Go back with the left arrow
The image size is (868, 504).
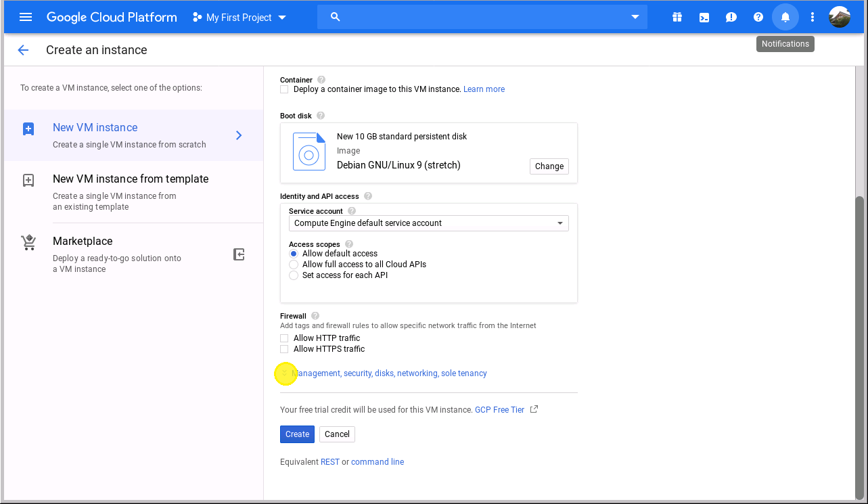[x=23, y=50]
